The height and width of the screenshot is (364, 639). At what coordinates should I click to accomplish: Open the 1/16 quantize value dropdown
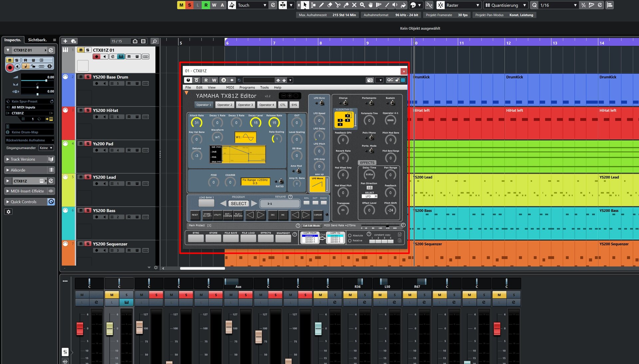pos(558,5)
